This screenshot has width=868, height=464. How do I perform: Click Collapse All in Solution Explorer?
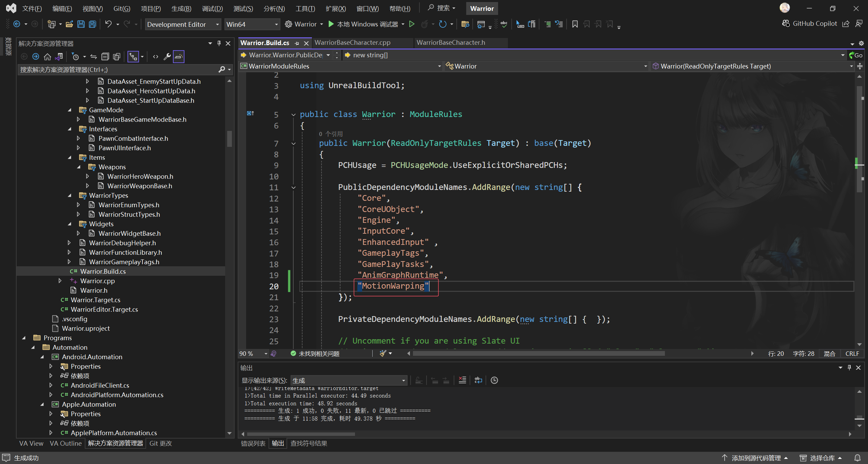point(105,57)
